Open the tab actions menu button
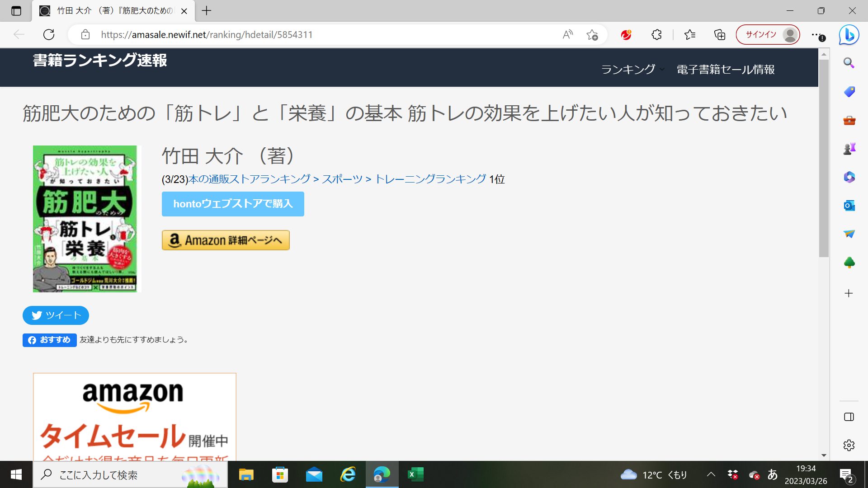Viewport: 868px width, 488px height. tap(16, 11)
